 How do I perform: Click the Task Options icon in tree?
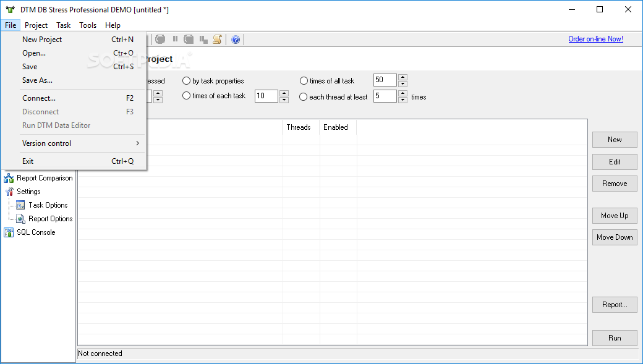click(x=20, y=205)
